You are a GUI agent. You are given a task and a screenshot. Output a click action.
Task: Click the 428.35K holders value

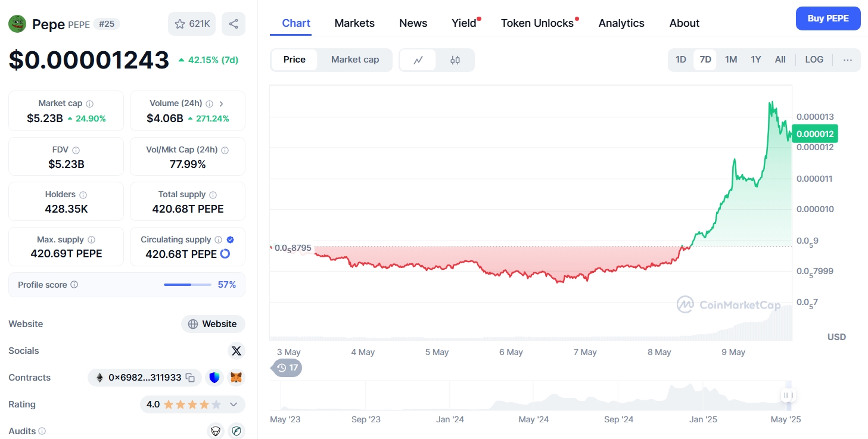(66, 209)
